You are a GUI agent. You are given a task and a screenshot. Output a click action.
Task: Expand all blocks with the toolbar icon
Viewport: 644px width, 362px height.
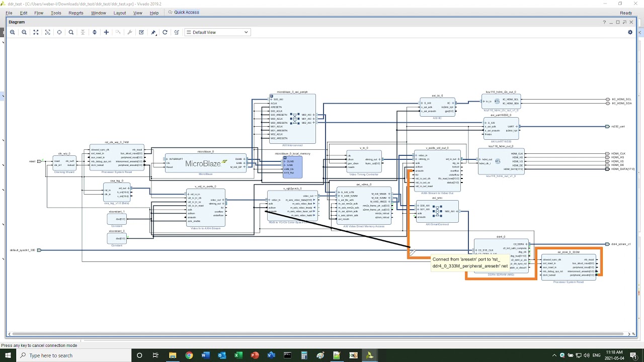tap(94, 32)
